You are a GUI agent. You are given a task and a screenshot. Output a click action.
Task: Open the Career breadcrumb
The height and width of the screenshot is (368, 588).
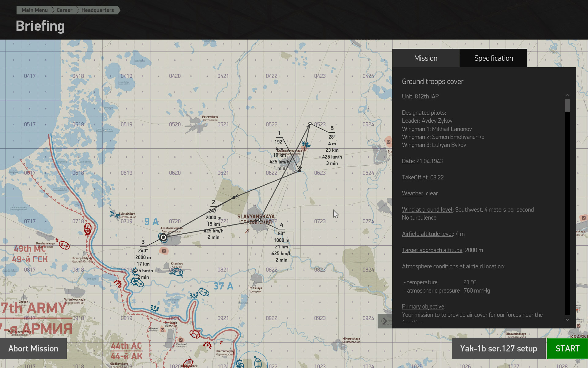coord(64,10)
